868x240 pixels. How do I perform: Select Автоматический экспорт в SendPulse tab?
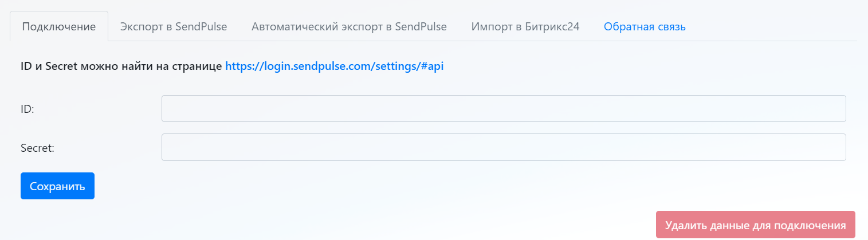coord(349,26)
